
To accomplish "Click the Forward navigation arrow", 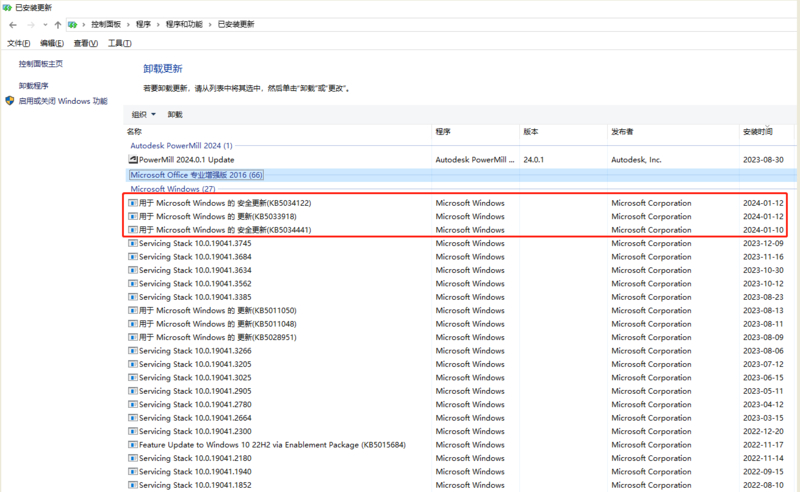I will point(31,24).
